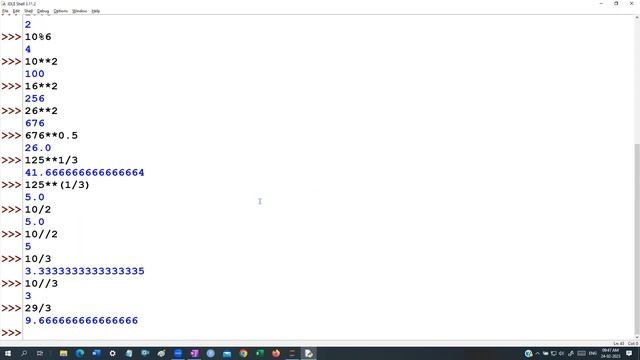Open the Settings gear taskbar icon

click(x=113, y=353)
